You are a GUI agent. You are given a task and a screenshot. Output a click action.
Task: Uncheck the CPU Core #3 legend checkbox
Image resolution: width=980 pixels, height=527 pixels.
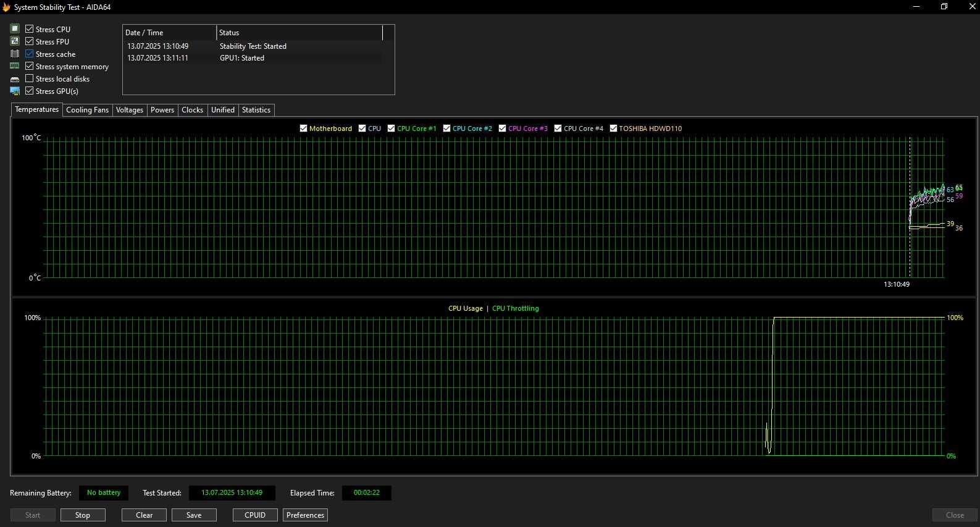click(x=502, y=129)
